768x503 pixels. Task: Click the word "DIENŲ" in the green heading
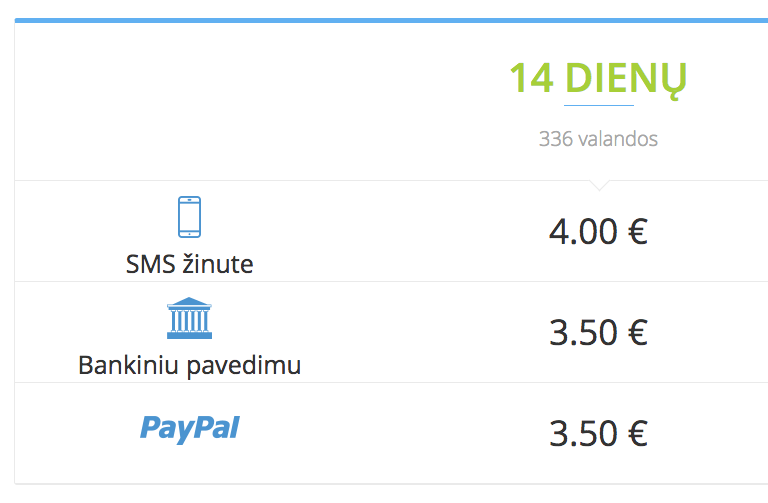626,78
